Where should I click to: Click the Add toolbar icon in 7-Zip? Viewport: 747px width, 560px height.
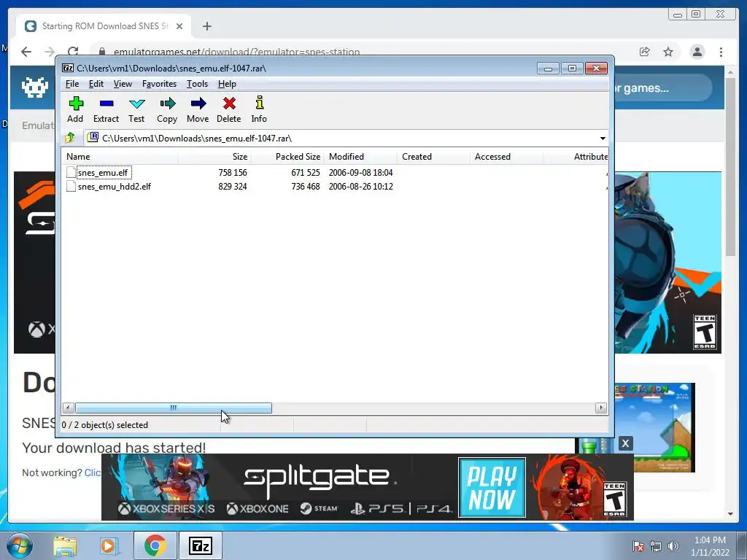coord(75,109)
